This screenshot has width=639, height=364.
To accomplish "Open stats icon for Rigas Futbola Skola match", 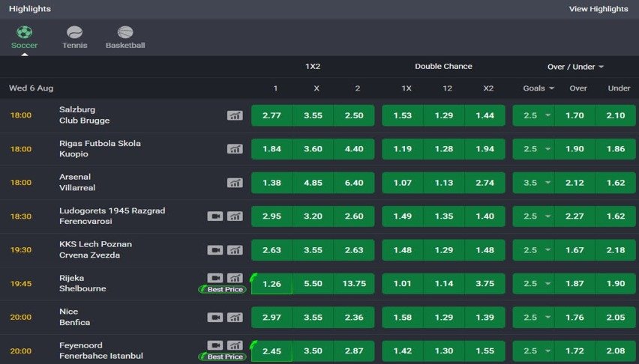I will pyautogui.click(x=235, y=149).
